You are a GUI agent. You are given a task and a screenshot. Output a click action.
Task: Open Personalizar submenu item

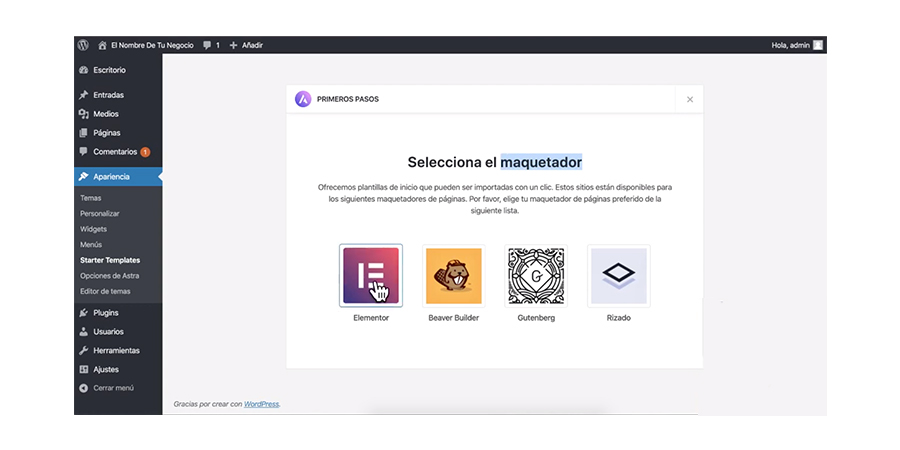pyautogui.click(x=100, y=214)
